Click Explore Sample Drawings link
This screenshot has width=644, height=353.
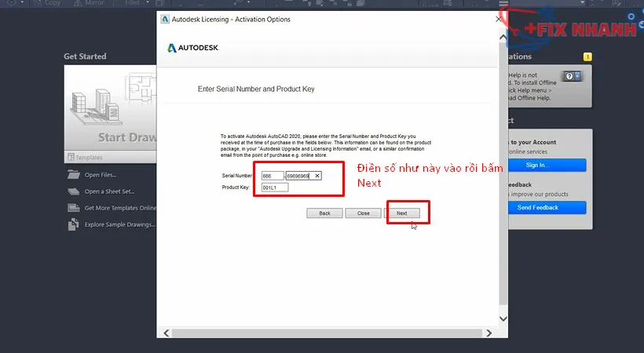120,224
